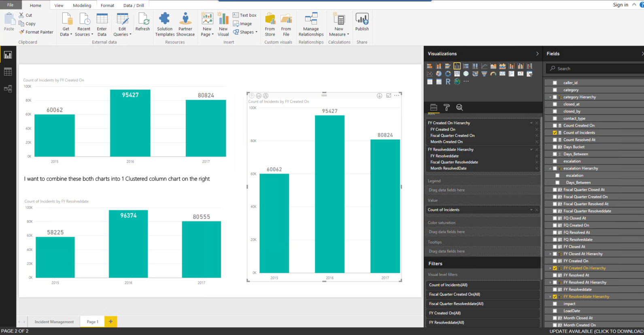Viewport: 644px width, 335px height.
Task: Select the card visualization with 123
Action: 502,74
